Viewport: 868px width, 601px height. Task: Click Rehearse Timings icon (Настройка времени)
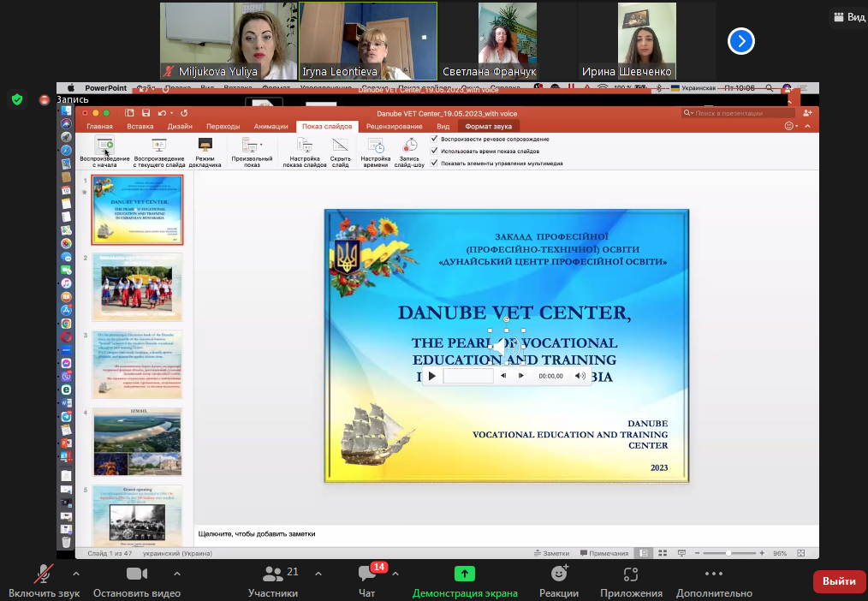coord(375,146)
